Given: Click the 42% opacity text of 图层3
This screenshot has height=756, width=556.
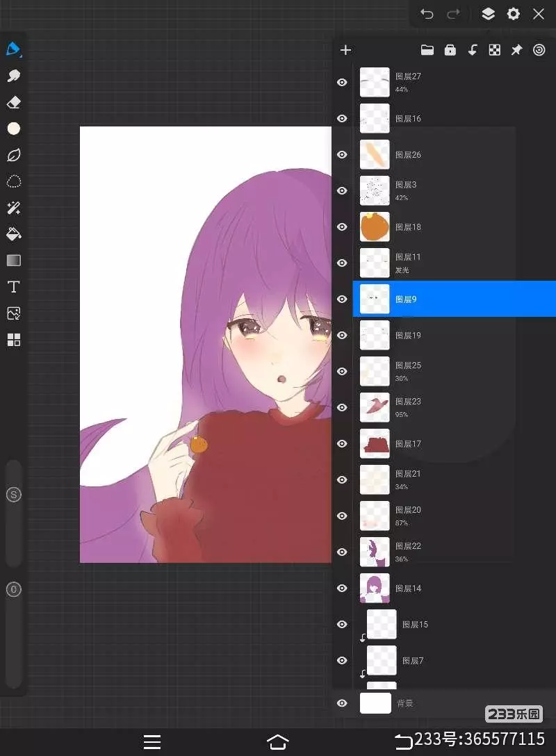Looking at the screenshot, I should click(x=401, y=197).
